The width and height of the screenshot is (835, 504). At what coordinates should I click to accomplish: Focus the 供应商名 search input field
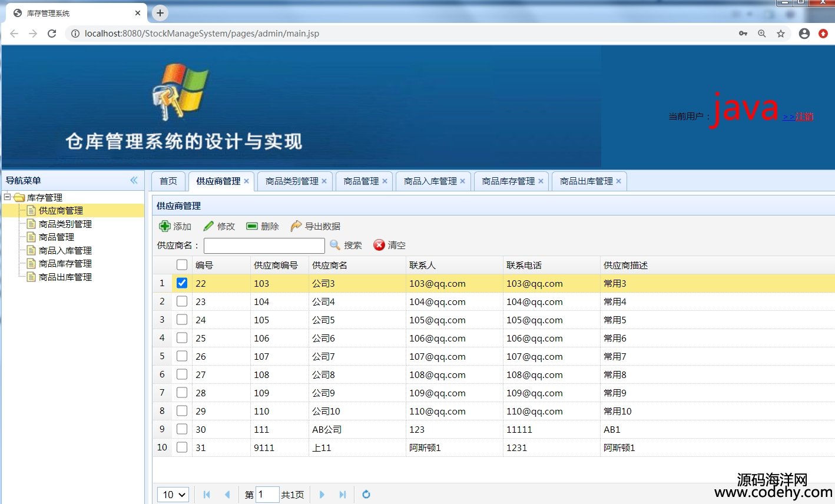tap(264, 246)
